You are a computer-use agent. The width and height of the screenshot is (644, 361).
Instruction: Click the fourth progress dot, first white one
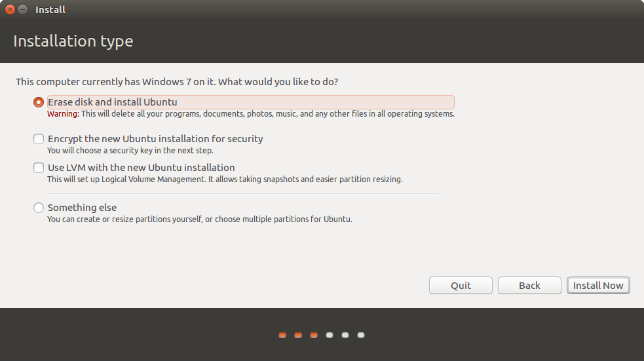click(330, 335)
